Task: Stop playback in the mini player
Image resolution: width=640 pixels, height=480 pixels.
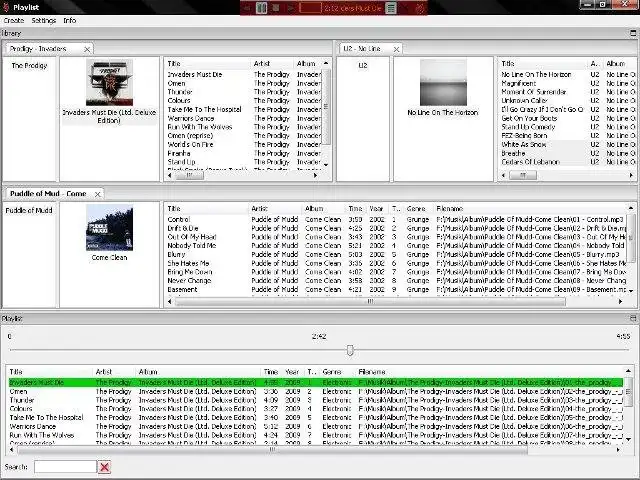Action: 276,8
